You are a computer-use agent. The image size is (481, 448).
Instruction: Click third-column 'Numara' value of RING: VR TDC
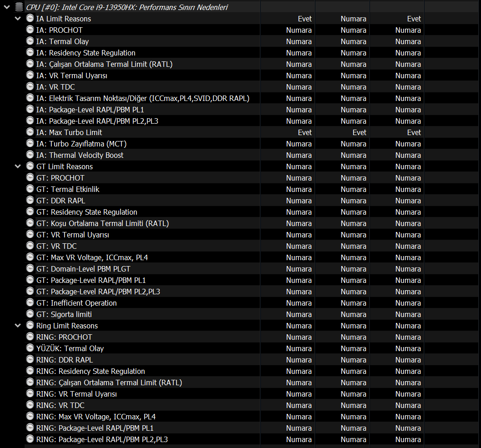408,405
